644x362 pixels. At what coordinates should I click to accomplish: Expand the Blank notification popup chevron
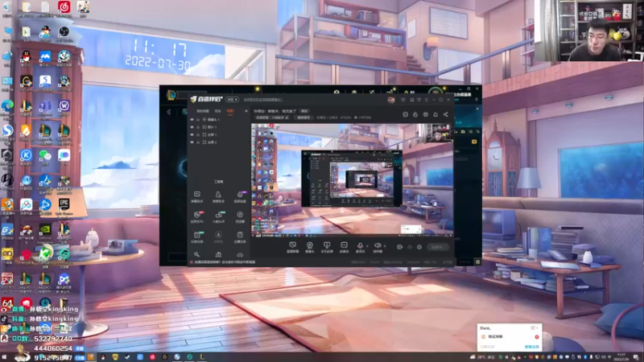click(x=537, y=328)
